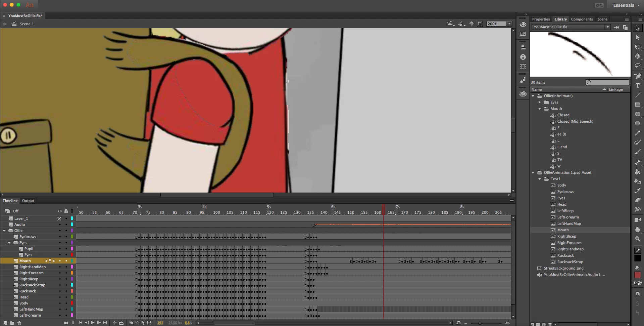
Task: Toggle visibility dot for Body layer
Action: pyautogui.click(x=60, y=303)
